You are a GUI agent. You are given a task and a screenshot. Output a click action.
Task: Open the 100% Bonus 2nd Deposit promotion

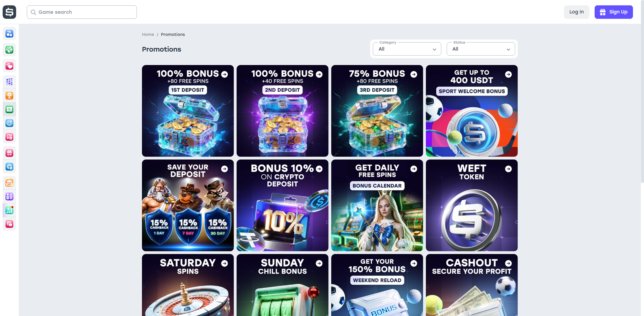[x=283, y=111]
